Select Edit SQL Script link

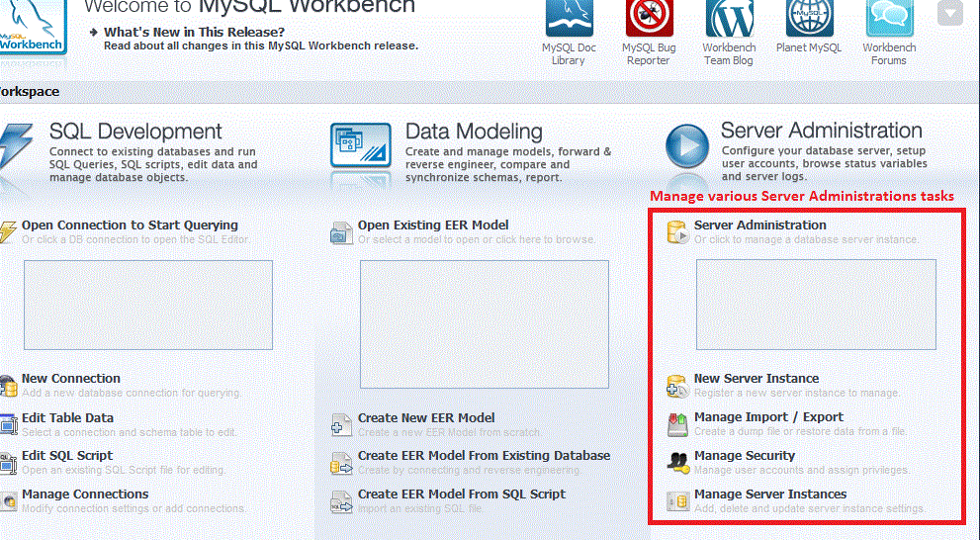(x=67, y=456)
